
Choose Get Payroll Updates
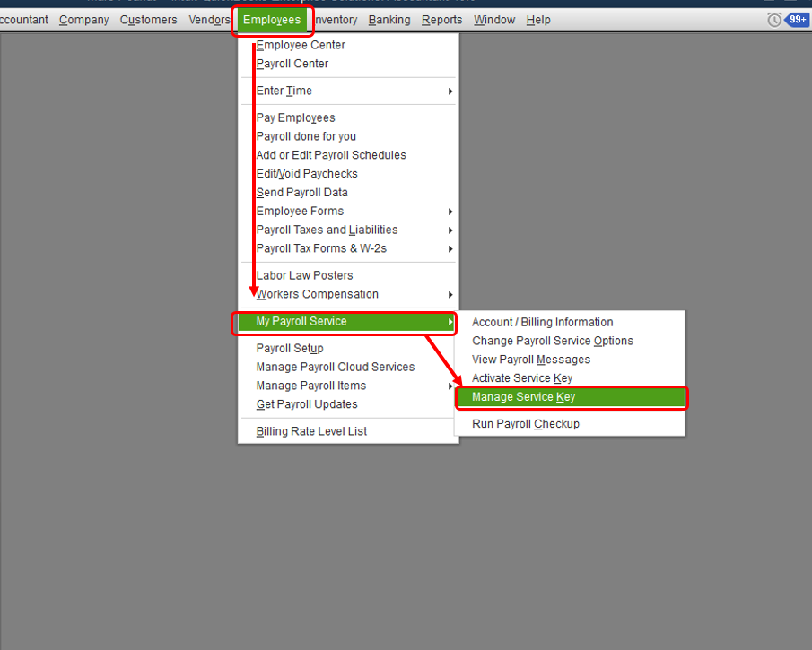point(348,404)
